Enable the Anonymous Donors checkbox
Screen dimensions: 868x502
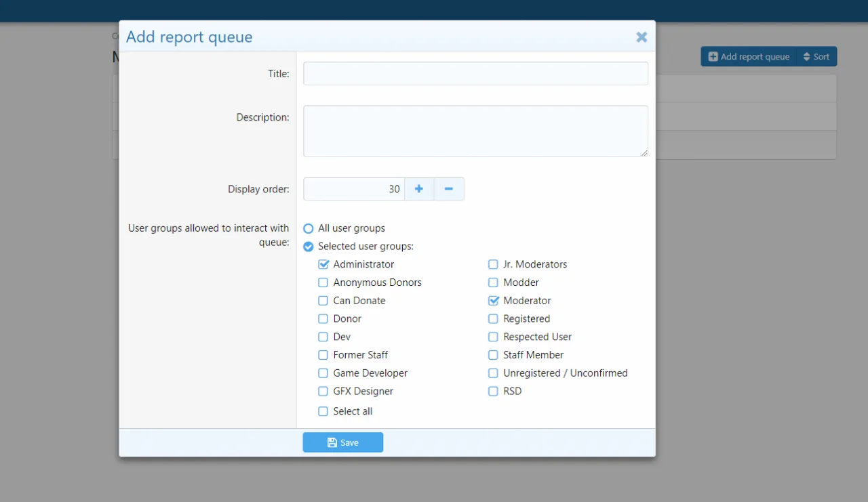pyautogui.click(x=323, y=283)
